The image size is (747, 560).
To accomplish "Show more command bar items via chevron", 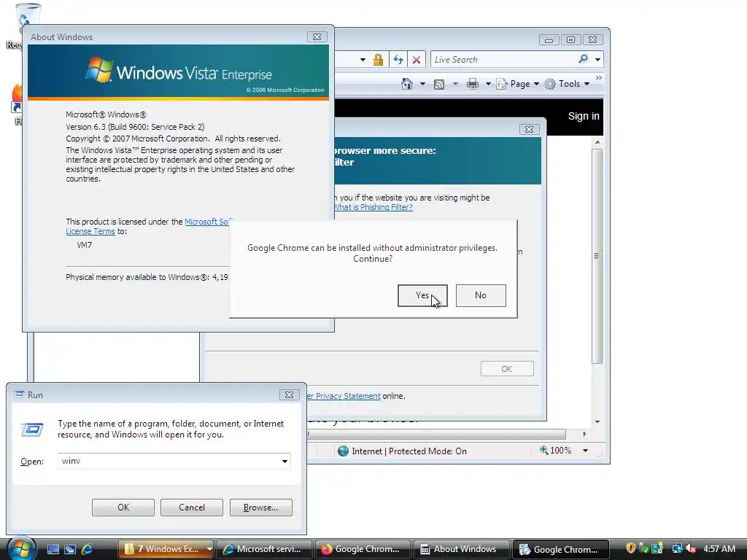I will point(599,77).
